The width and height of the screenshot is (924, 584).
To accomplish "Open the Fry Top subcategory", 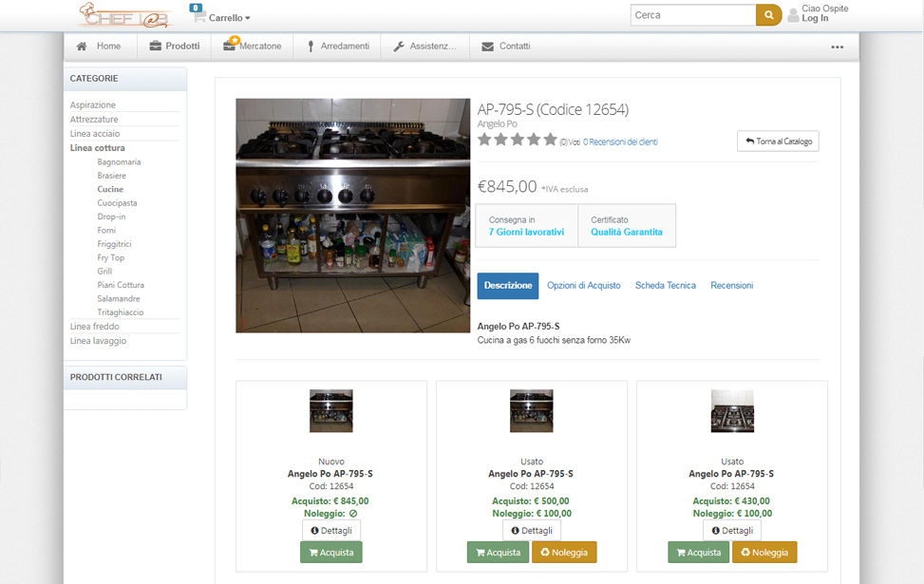I will pos(111,257).
